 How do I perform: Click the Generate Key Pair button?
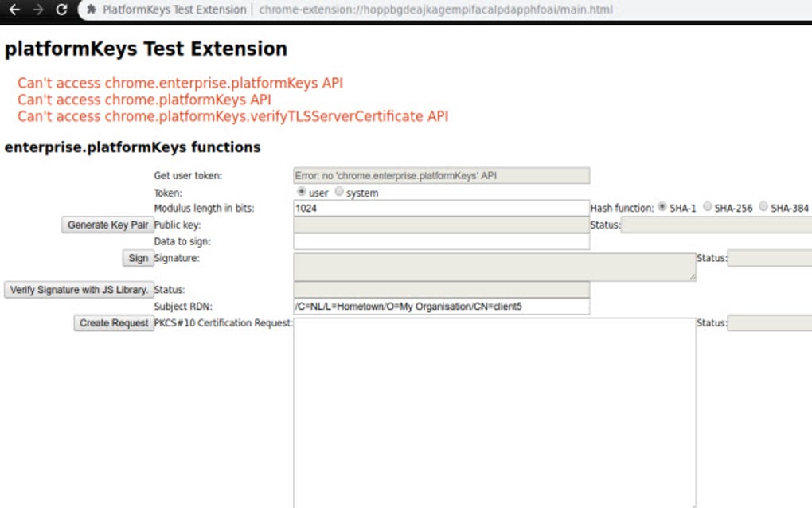click(107, 225)
